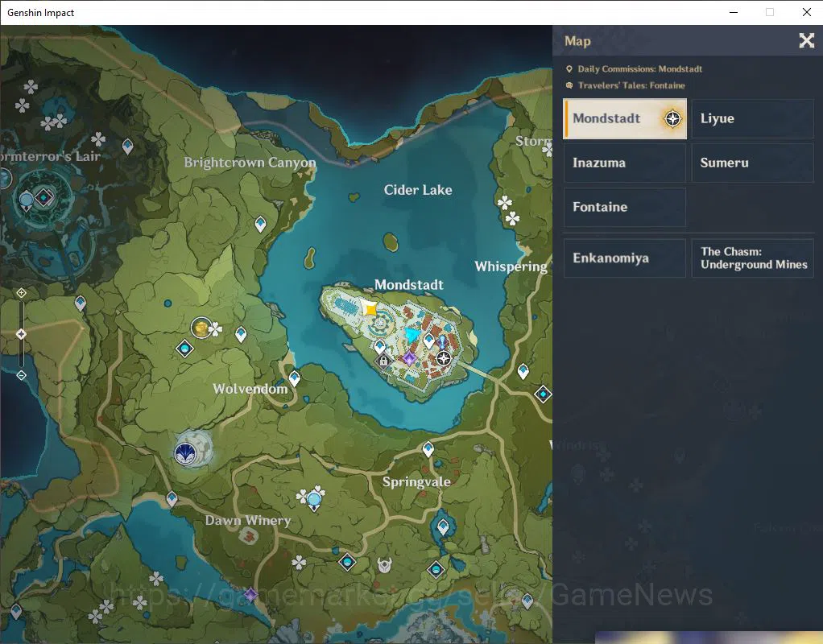The height and width of the screenshot is (644, 823).
Task: Go to the Enkanomiya map
Action: pyautogui.click(x=625, y=258)
